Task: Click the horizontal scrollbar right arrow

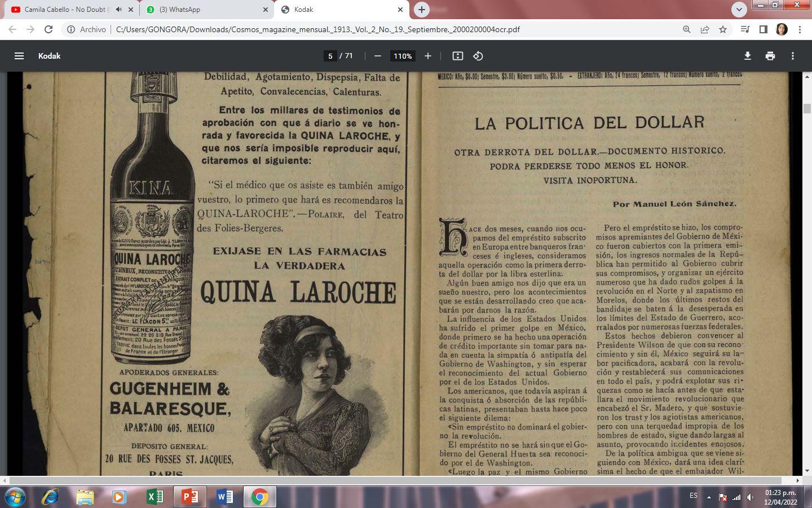Action: pos(797,481)
